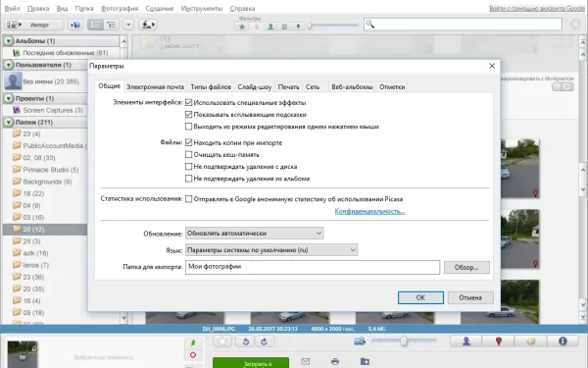Click the print icon at bottom
Screen dimensions: 588x368
point(335,361)
